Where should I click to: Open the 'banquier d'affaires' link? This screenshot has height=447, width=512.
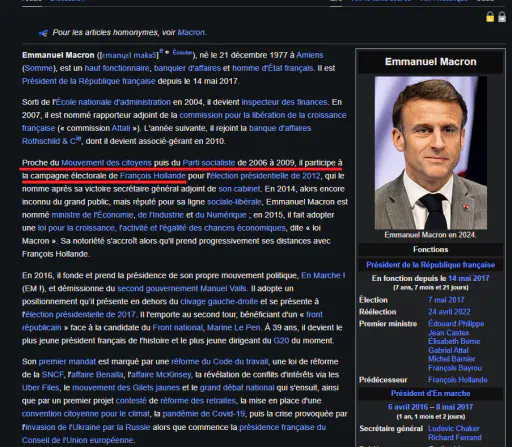pos(187,68)
